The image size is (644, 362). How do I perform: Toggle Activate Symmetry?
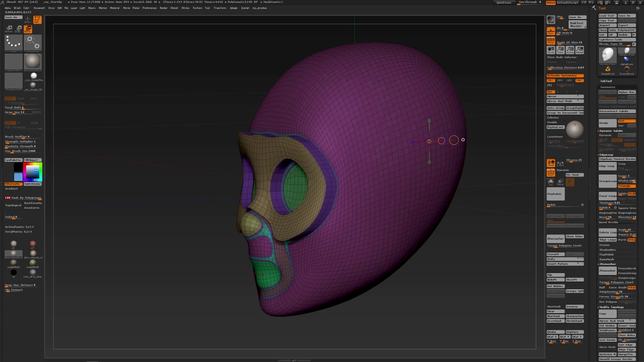(565, 75)
